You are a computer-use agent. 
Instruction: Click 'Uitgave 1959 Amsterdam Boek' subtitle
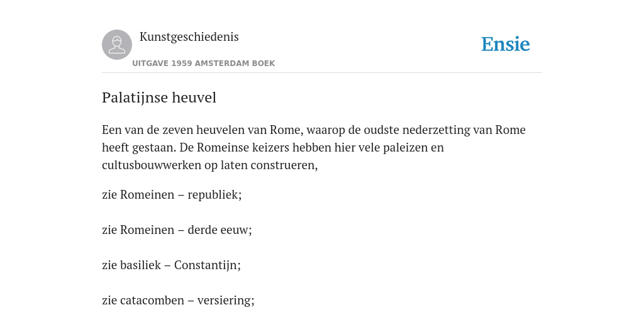coord(204,64)
